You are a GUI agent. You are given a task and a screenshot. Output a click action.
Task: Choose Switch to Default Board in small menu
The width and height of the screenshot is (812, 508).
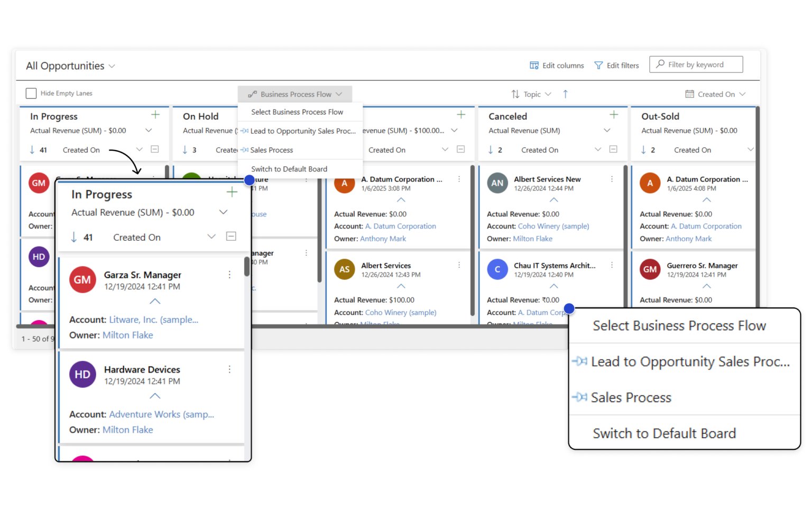(x=289, y=169)
